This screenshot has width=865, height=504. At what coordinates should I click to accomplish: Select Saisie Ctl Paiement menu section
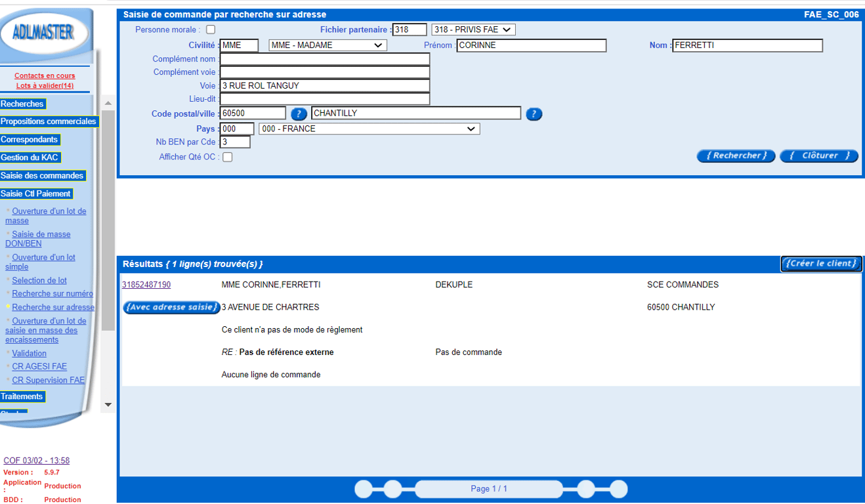36,194
